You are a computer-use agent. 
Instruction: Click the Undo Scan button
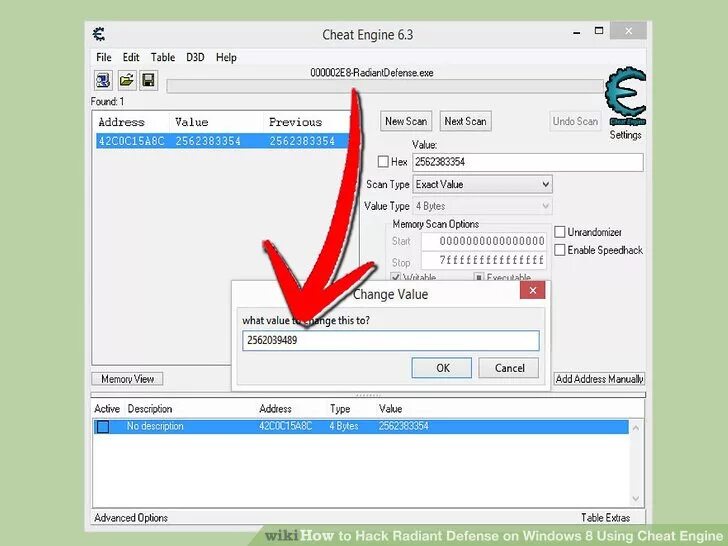tap(575, 121)
